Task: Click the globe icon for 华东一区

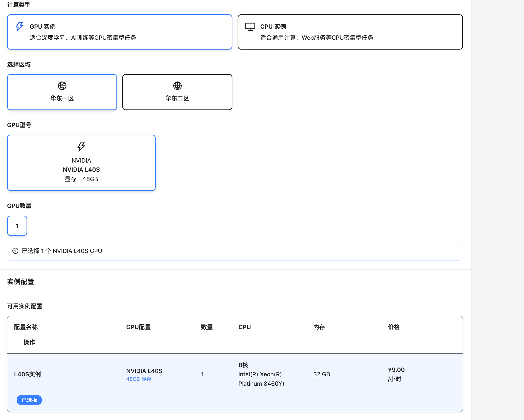Action: 62,86
